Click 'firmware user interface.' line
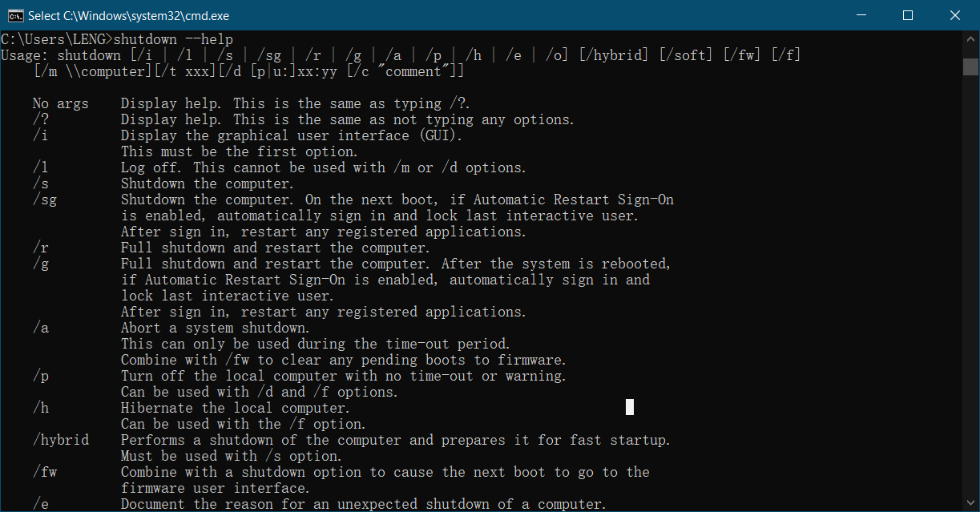 click(216, 488)
